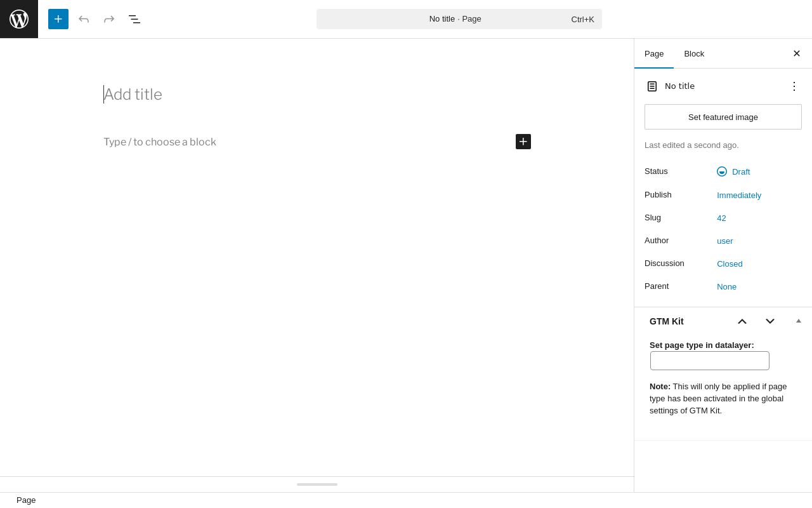
Task: Switch to the Page settings tab
Action: click(654, 54)
